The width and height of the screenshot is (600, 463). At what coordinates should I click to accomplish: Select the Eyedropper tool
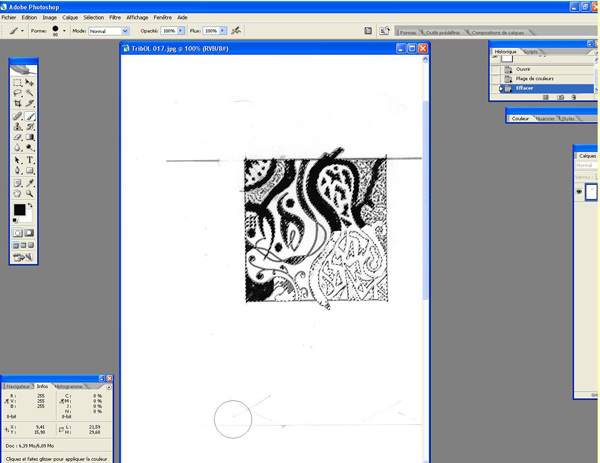(29, 183)
